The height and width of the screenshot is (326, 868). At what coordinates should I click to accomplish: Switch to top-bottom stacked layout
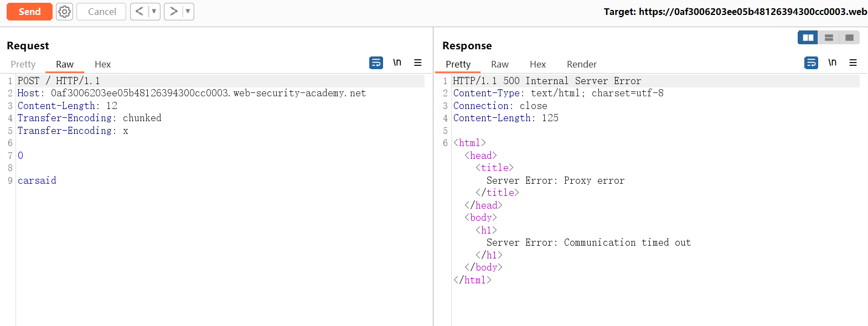(x=829, y=38)
